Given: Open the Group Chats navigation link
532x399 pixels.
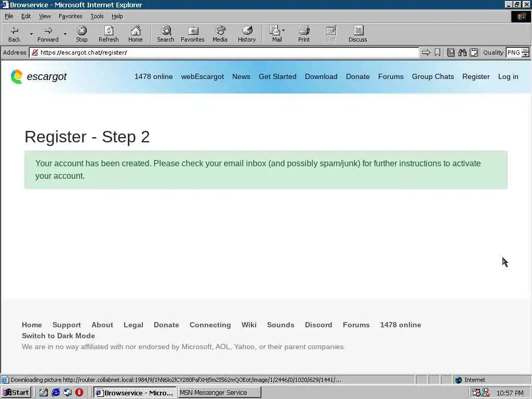Looking at the screenshot, I should (433, 77).
